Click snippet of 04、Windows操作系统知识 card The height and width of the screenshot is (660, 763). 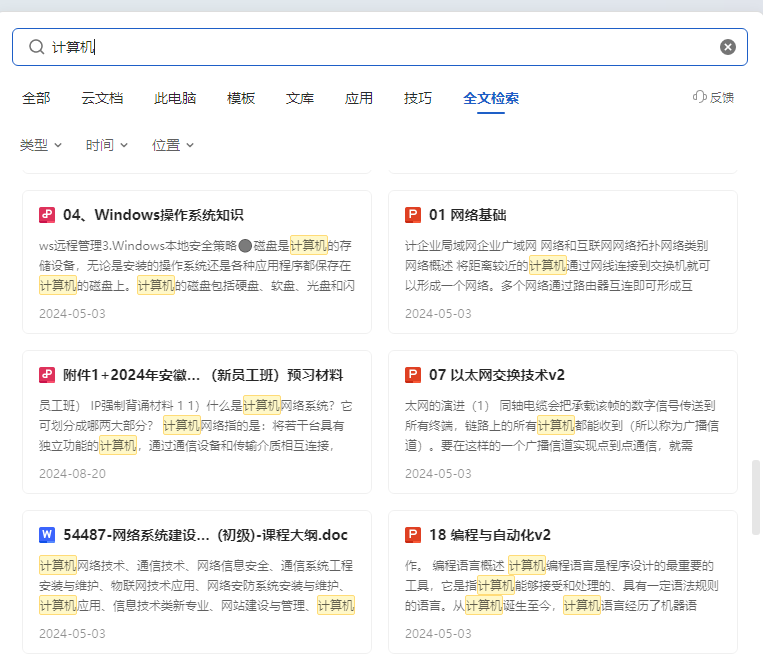click(197, 265)
